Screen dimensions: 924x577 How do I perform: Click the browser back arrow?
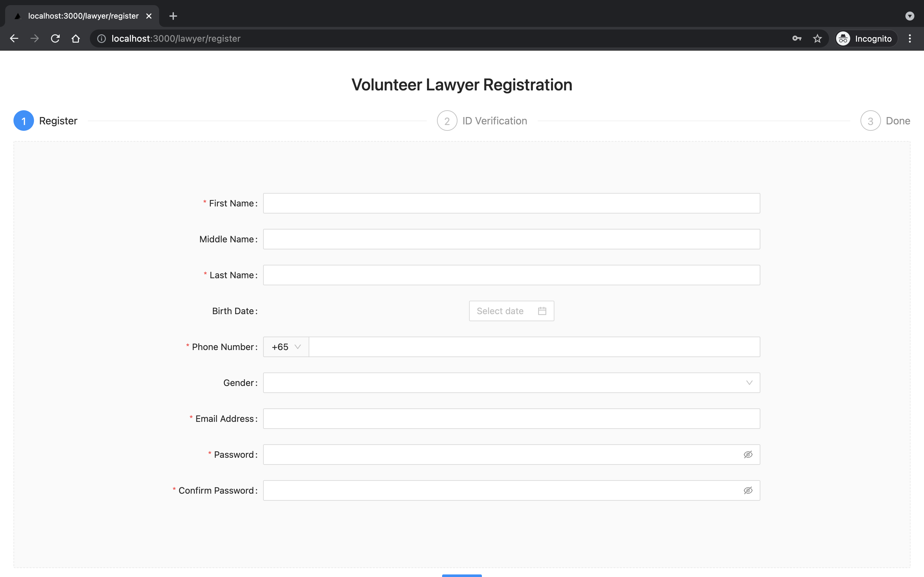point(14,38)
